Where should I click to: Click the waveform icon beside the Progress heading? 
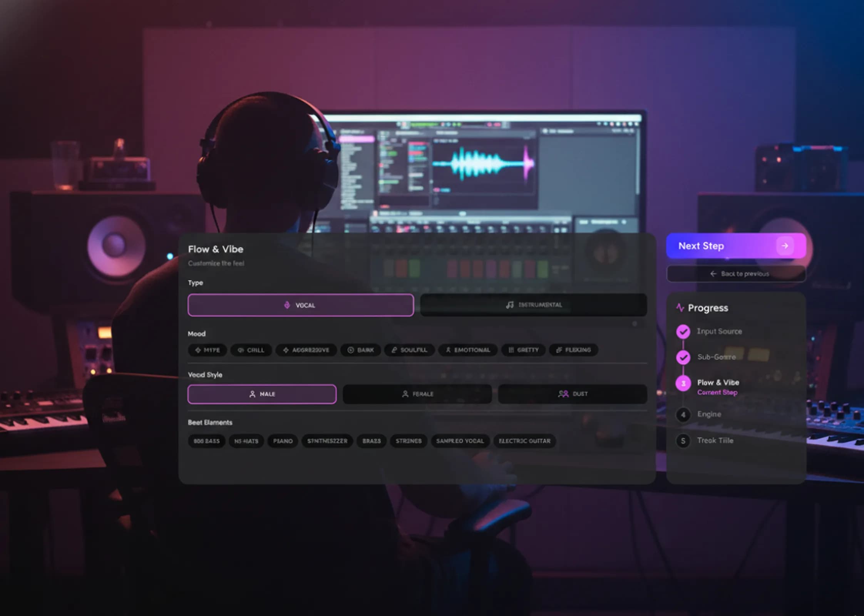pyautogui.click(x=680, y=308)
